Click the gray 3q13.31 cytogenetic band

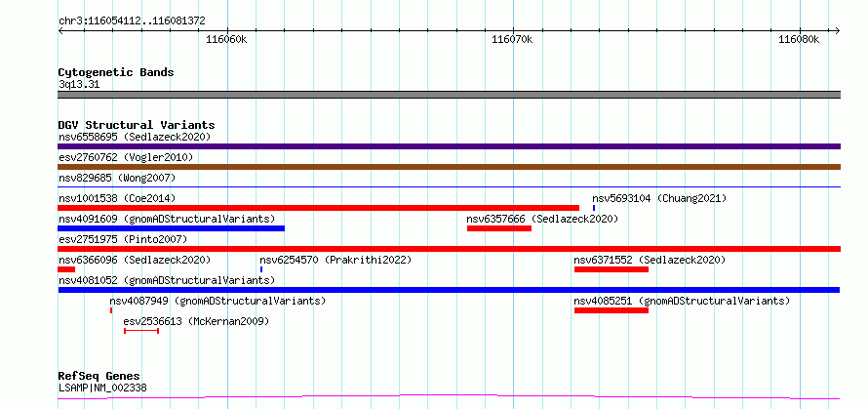(x=449, y=95)
